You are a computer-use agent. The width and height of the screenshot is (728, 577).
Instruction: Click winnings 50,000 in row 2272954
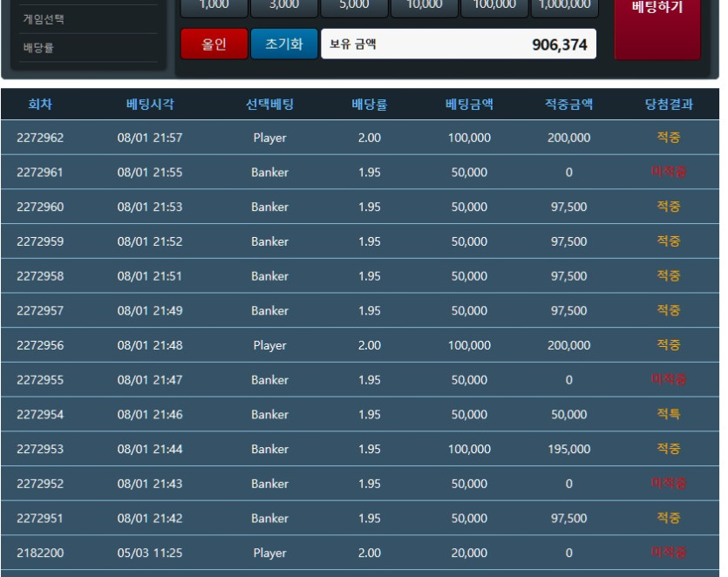[568, 415]
